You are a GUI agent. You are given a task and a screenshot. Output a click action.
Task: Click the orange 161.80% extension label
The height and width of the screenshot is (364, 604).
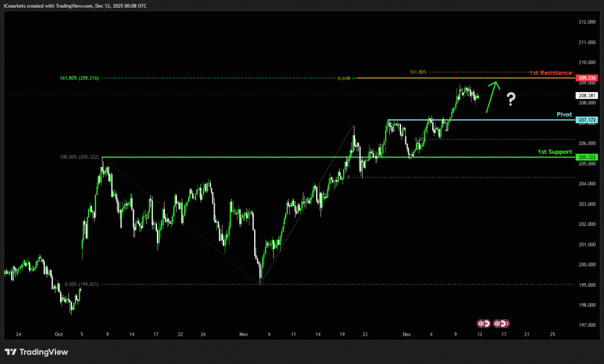pyautogui.click(x=418, y=72)
